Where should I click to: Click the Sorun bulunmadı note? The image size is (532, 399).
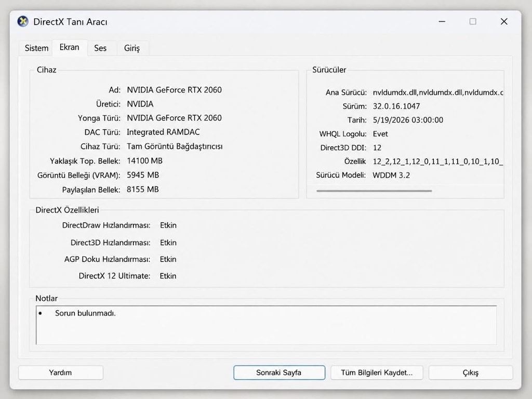click(x=85, y=313)
